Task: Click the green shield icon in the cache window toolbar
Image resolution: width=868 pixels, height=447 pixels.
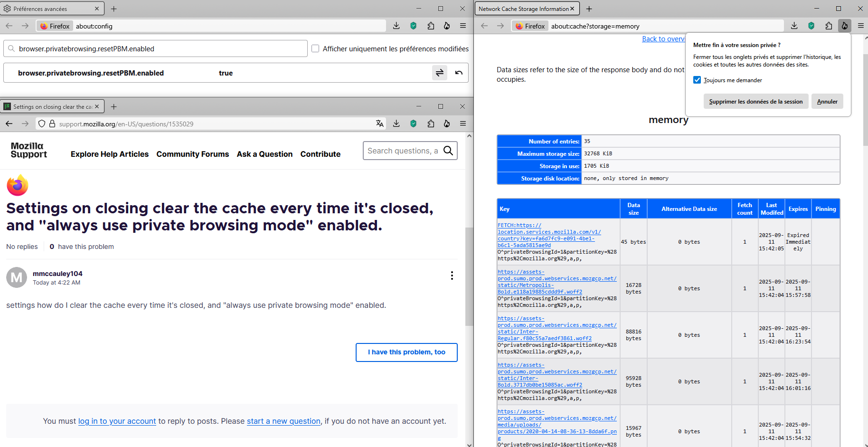Action: click(811, 26)
